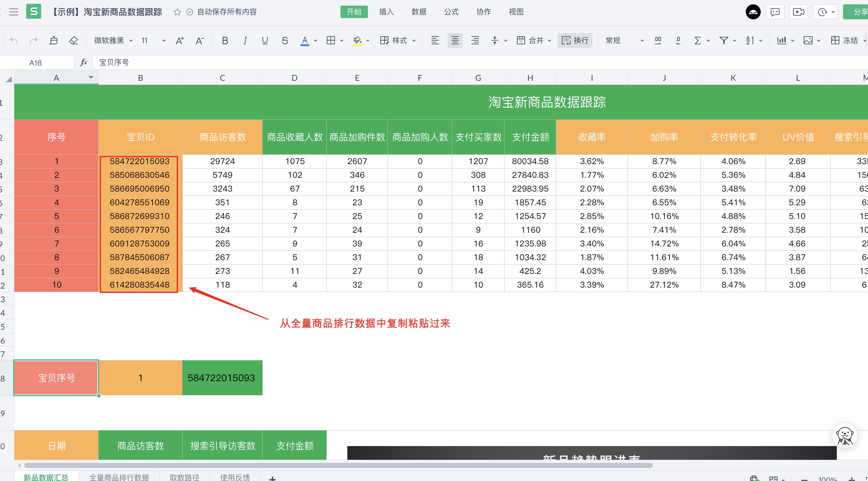The height and width of the screenshot is (481, 868).
Task: Click the select-all corner triangle
Action: pyautogui.click(x=8, y=79)
